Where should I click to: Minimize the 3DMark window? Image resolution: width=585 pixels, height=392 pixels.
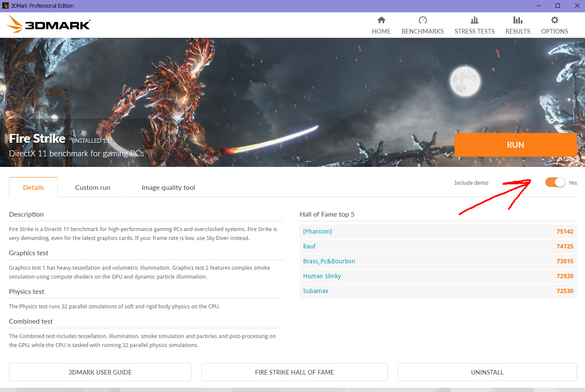coord(539,6)
